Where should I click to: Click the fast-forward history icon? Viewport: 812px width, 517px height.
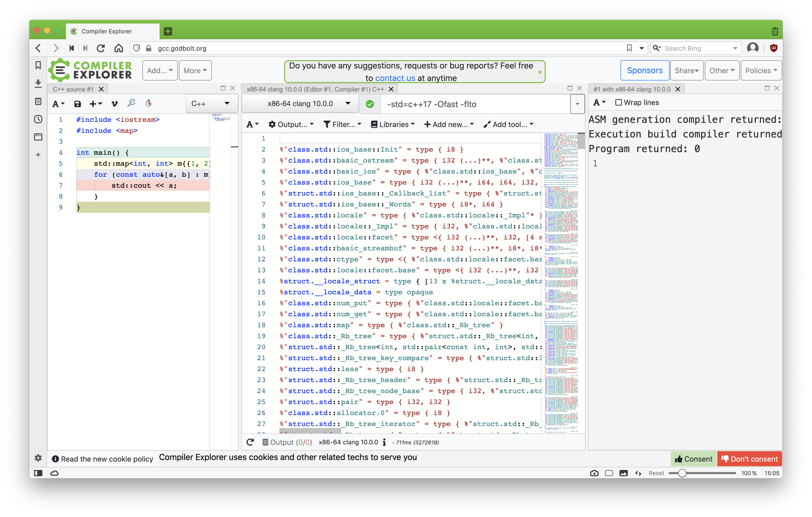[x=86, y=48]
